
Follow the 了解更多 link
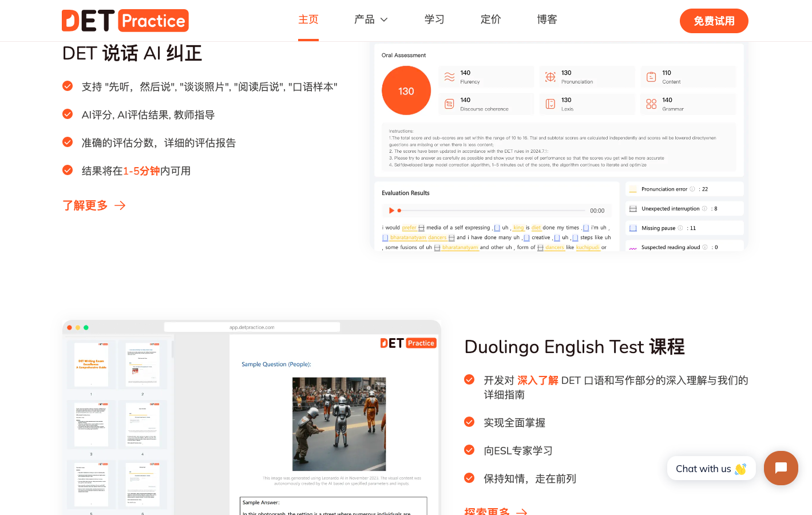point(85,205)
